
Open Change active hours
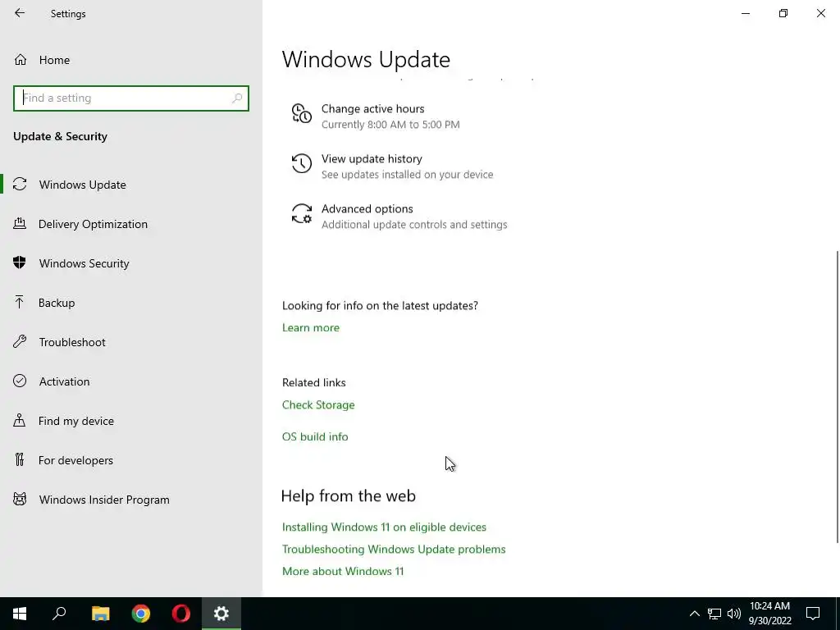tap(373, 109)
